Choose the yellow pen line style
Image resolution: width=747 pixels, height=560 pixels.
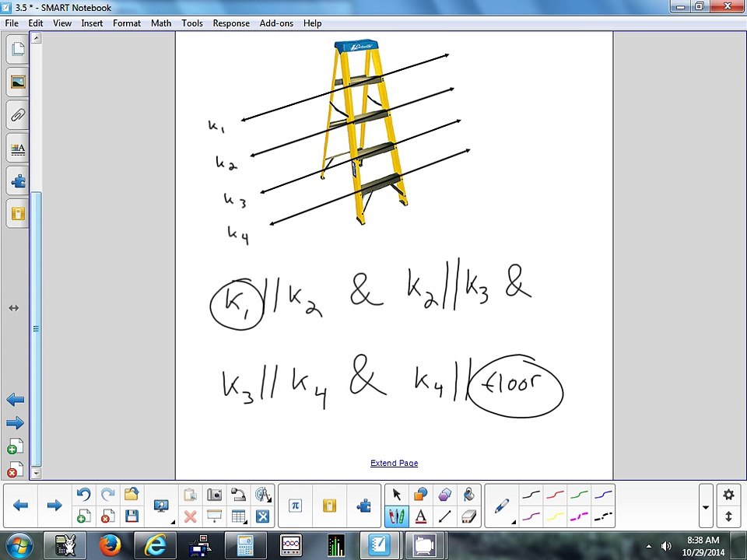[555, 516]
